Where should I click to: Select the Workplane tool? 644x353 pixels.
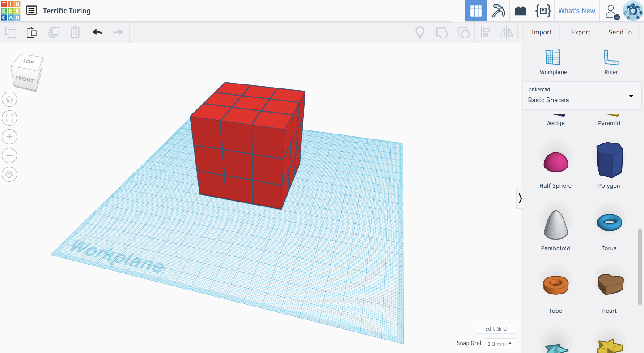coord(553,61)
